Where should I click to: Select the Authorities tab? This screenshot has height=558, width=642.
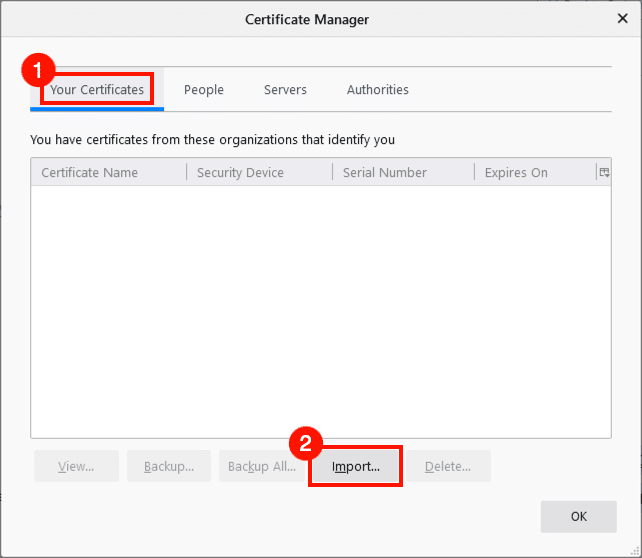pyautogui.click(x=377, y=90)
